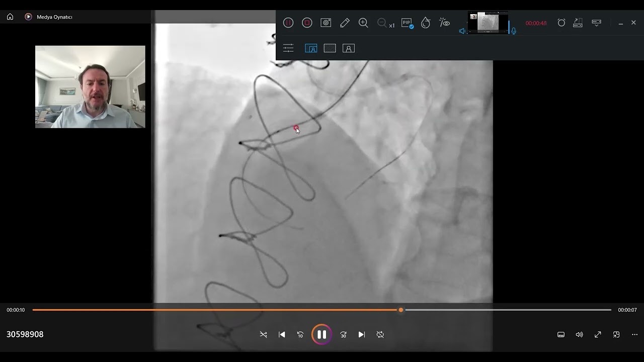644x362 pixels.
Task: Toggle repeat mode
Action: tap(380, 334)
